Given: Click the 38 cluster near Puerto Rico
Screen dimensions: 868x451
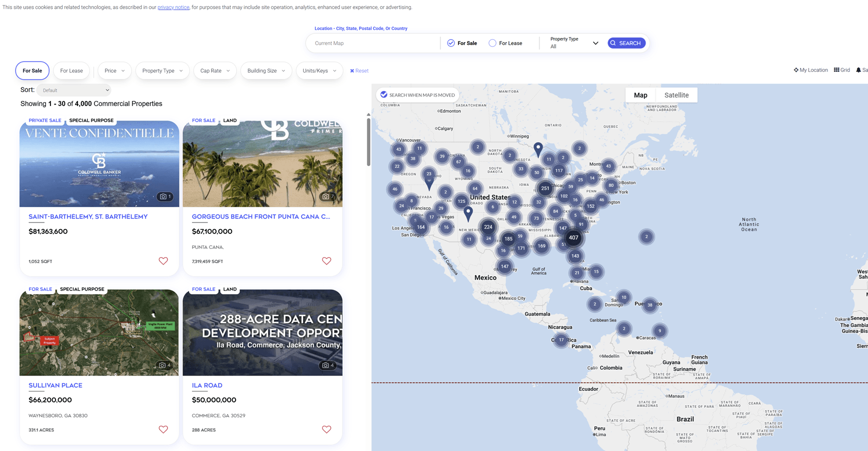Looking at the screenshot, I should point(649,305).
